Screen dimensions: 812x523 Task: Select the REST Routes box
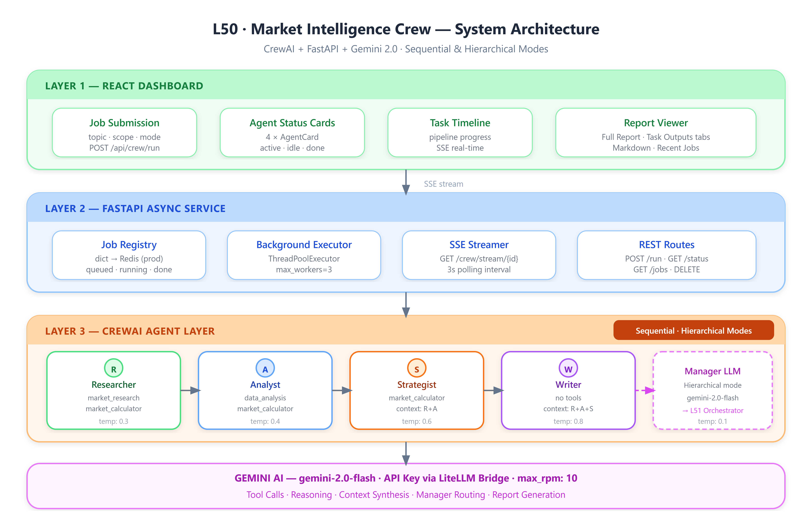click(x=667, y=255)
